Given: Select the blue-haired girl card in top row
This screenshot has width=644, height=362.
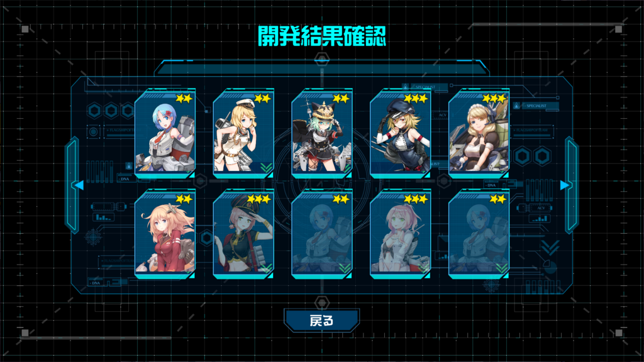Looking at the screenshot, I should 165,133.
